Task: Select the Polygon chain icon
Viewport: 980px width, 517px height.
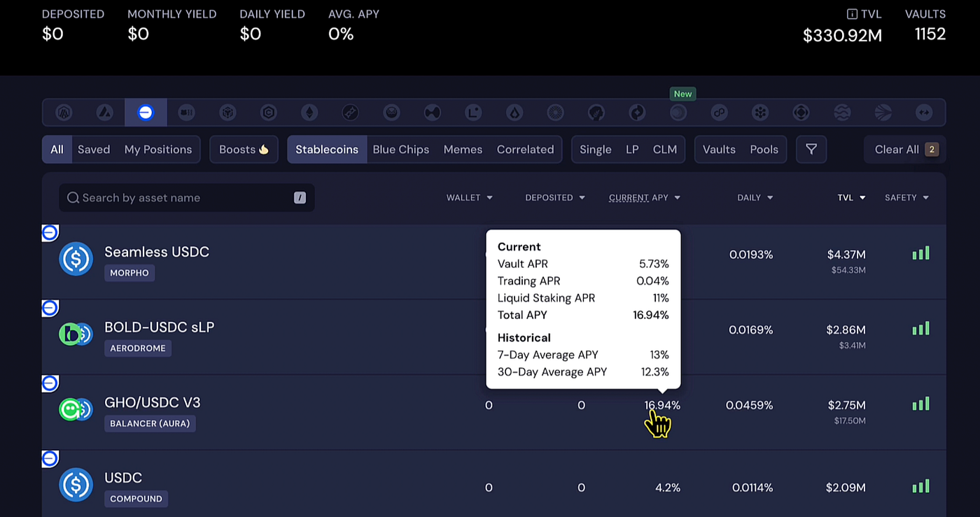Action: pyautogui.click(x=719, y=112)
